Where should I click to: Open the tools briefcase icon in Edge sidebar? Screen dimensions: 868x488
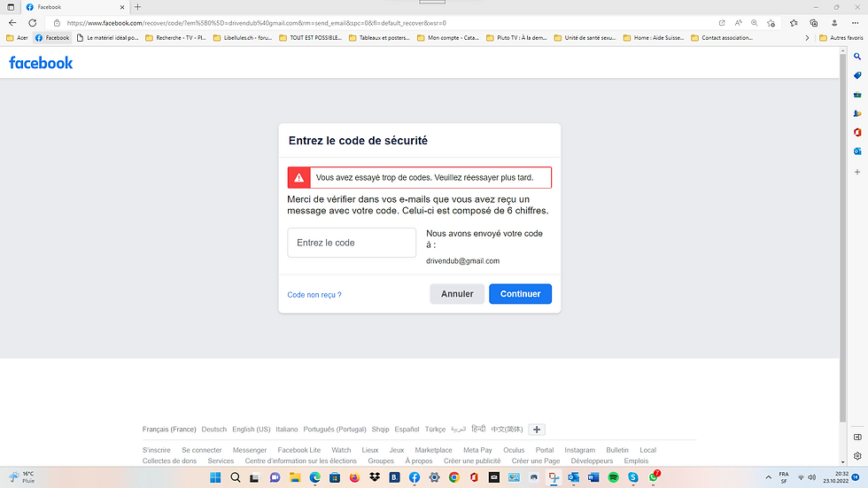point(857,95)
